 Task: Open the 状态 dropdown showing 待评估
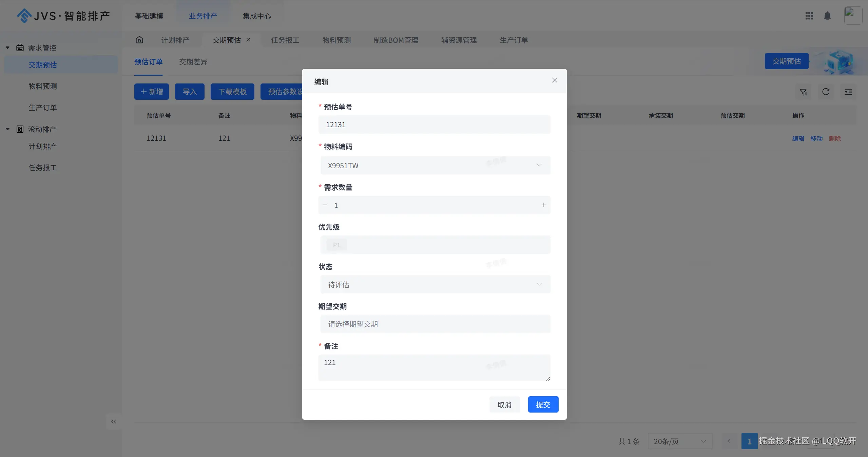coord(539,284)
